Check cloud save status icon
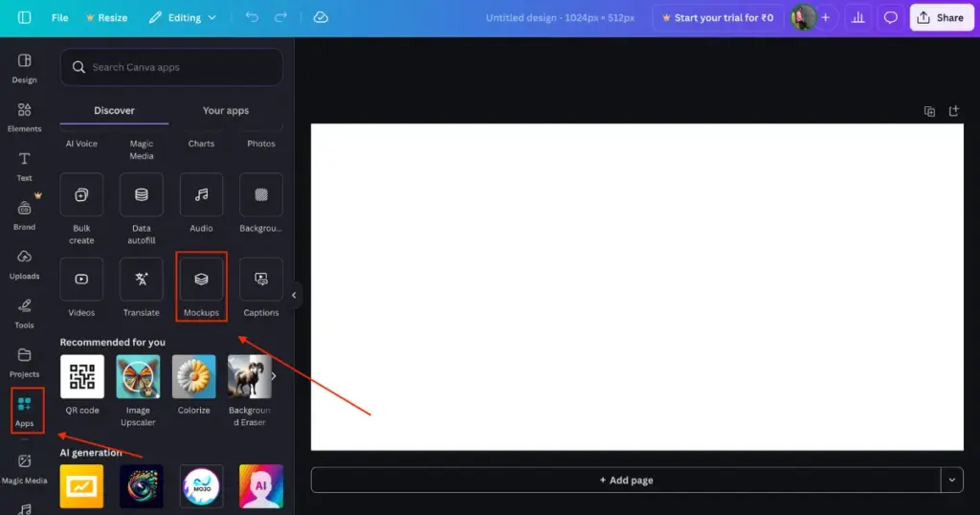 pos(321,17)
